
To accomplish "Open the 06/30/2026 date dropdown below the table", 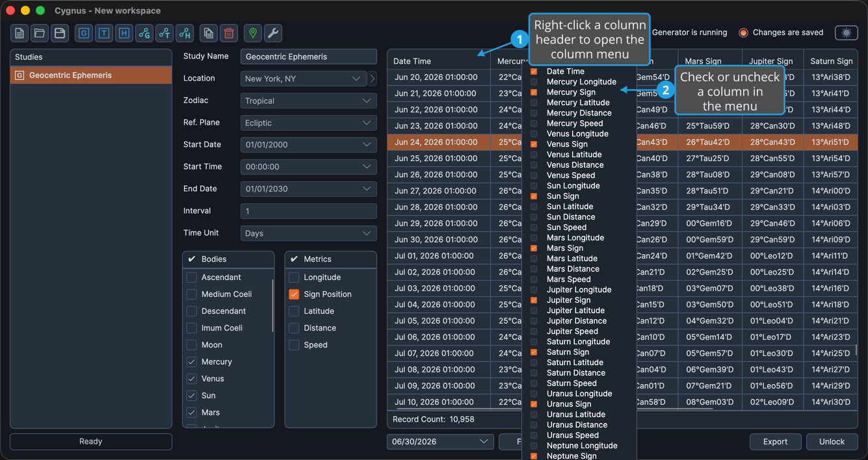I will [440, 442].
